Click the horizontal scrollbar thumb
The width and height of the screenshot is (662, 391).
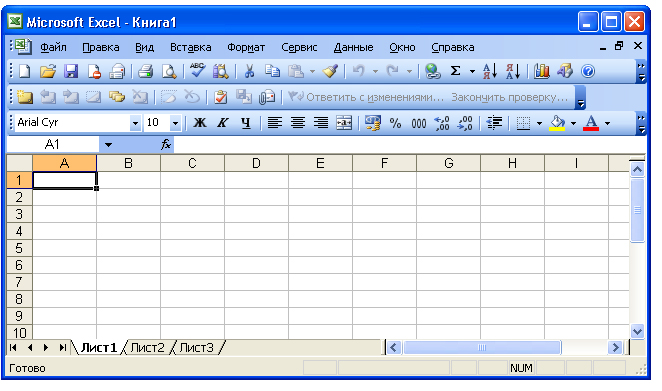click(x=482, y=348)
